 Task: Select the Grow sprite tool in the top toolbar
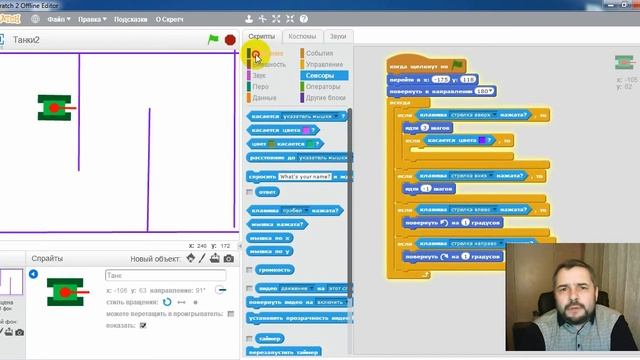(x=276, y=19)
